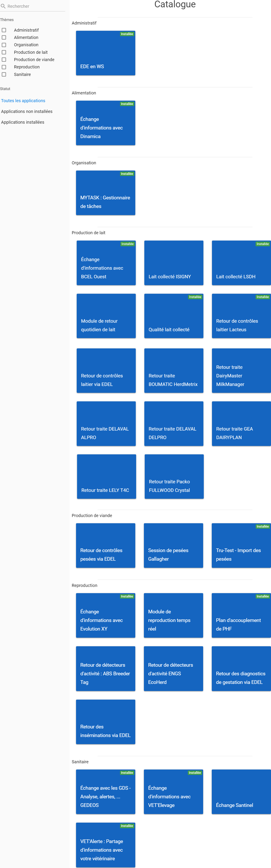Open MYTASK Gestionnaire de tâches card

click(x=106, y=193)
